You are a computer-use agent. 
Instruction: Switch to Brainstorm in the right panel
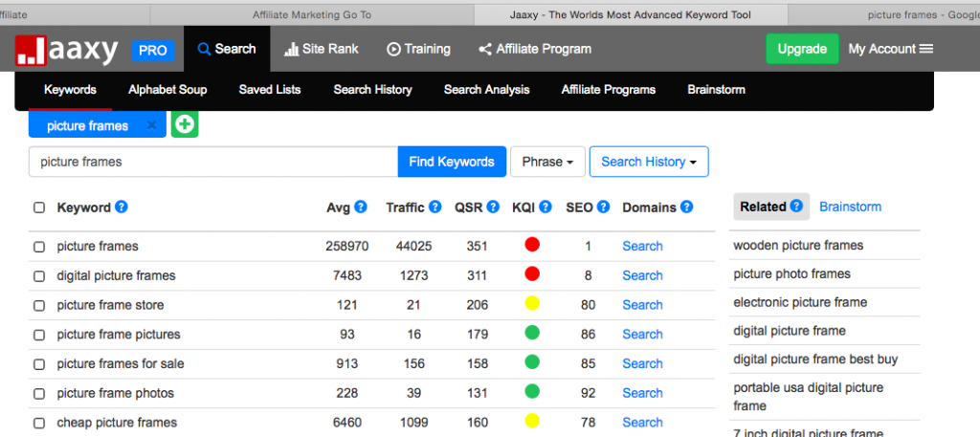850,207
